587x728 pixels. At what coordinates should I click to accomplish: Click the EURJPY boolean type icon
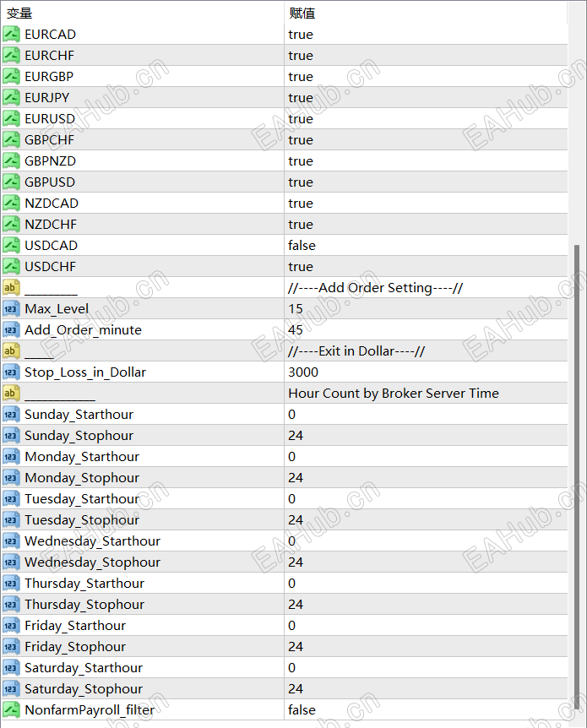[x=11, y=97]
